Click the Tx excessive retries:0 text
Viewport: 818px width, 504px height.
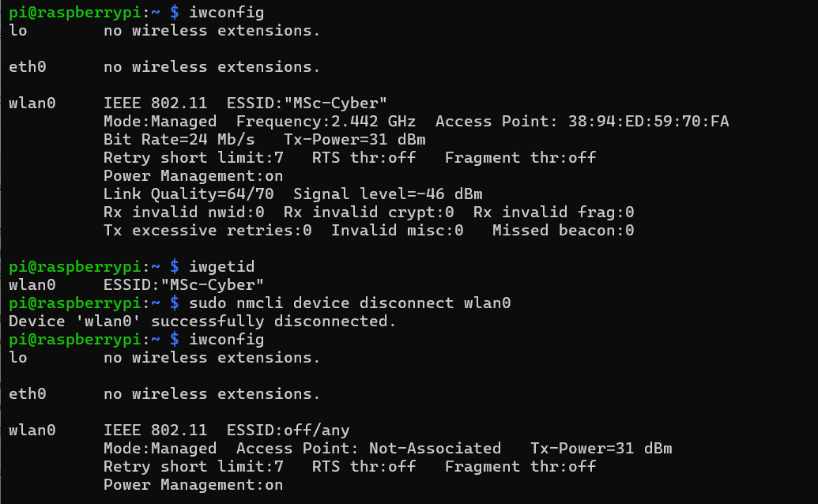208,231
